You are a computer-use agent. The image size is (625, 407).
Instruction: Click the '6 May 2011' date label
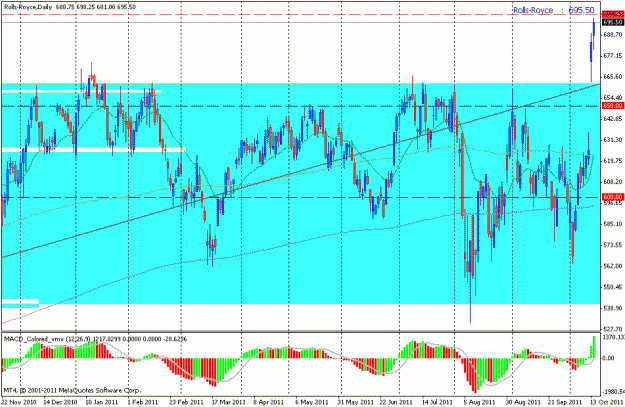311,402
